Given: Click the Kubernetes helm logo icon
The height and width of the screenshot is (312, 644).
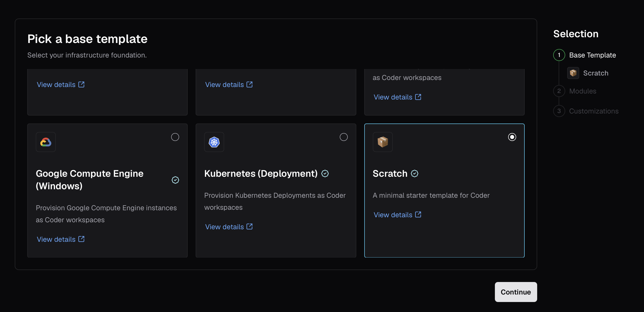Looking at the screenshot, I should (214, 142).
